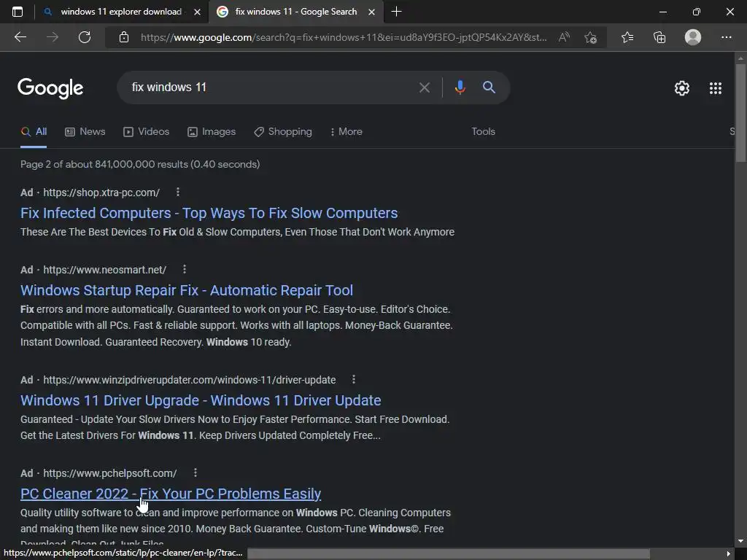Switch to News results

pyautogui.click(x=85, y=131)
